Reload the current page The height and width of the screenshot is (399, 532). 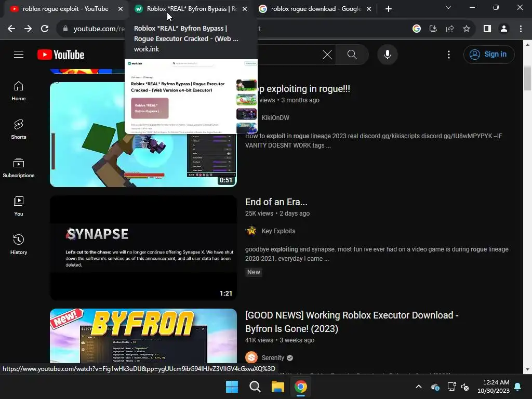pyautogui.click(x=45, y=29)
